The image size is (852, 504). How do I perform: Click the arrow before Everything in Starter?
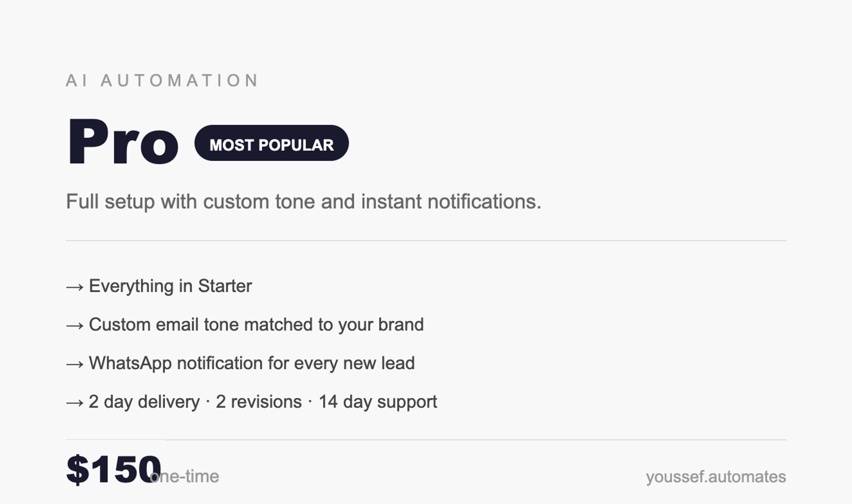(x=75, y=287)
